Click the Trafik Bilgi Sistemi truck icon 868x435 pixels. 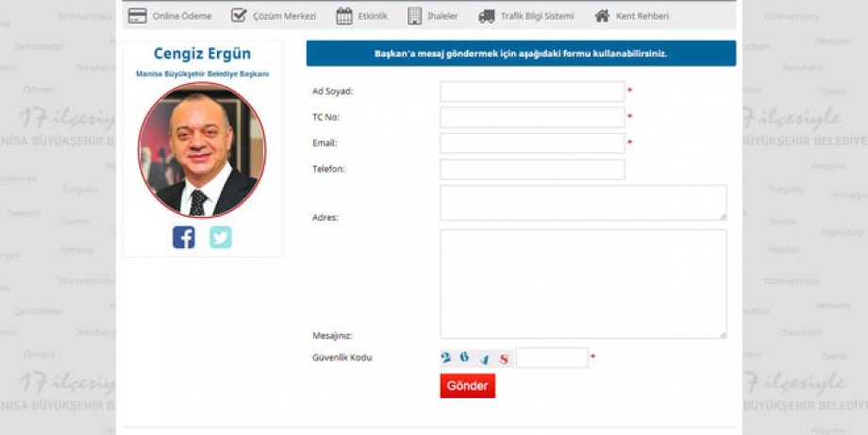tap(487, 16)
